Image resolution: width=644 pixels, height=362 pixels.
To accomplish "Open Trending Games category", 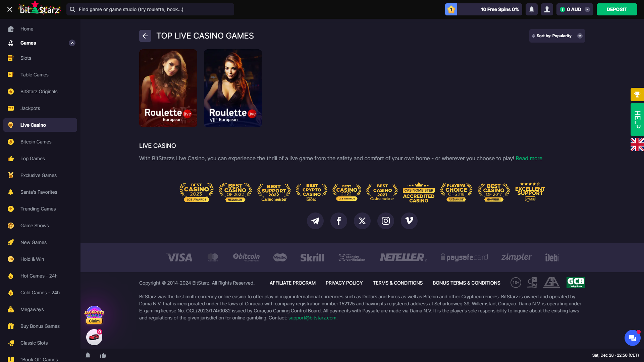I will [x=40, y=209].
